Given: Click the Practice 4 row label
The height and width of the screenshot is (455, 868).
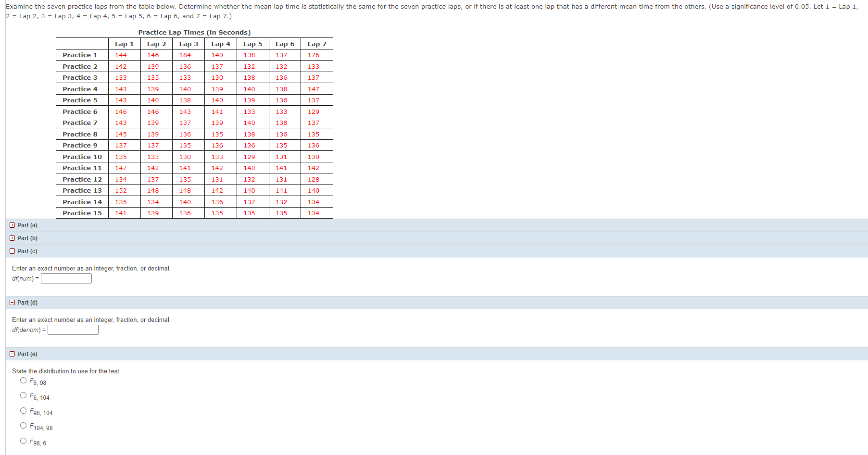Looking at the screenshot, I should tap(80, 89).
